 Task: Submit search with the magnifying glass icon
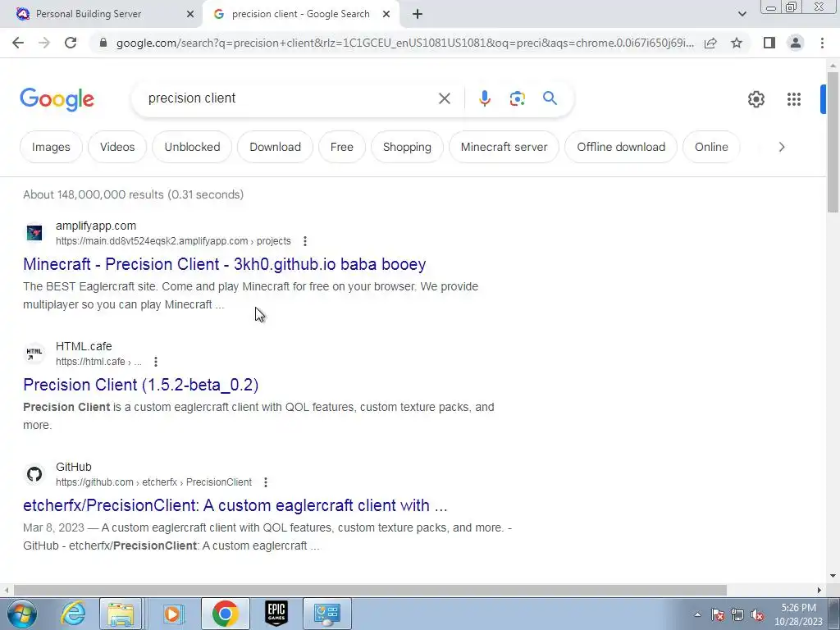click(550, 98)
